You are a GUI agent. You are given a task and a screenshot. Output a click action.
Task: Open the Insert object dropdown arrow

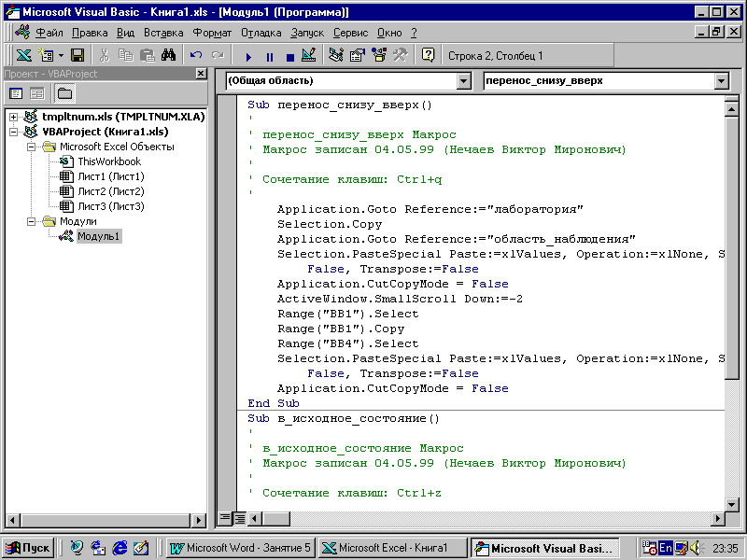click(61, 55)
